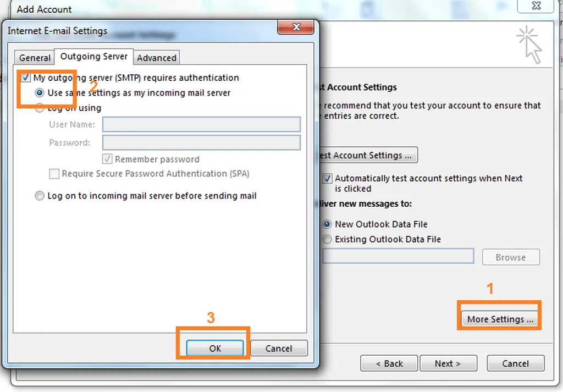Open the Advanced tab
The width and height of the screenshot is (563, 392).
(x=157, y=58)
